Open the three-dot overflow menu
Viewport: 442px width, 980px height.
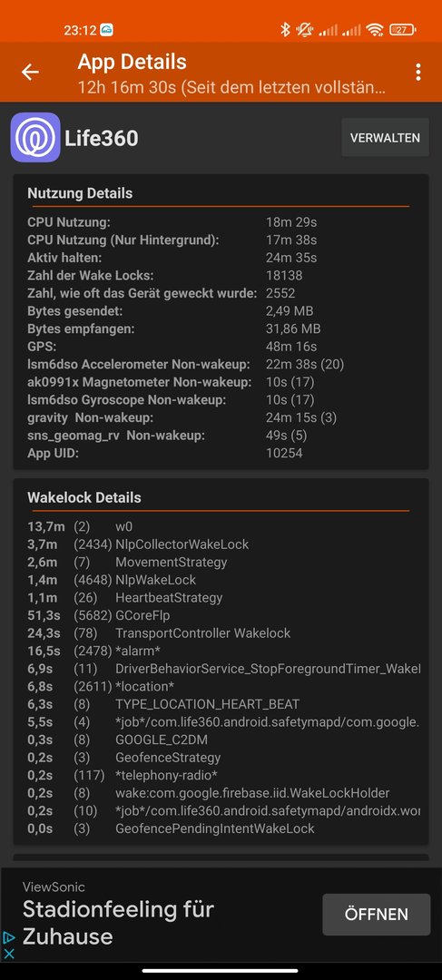click(x=418, y=72)
